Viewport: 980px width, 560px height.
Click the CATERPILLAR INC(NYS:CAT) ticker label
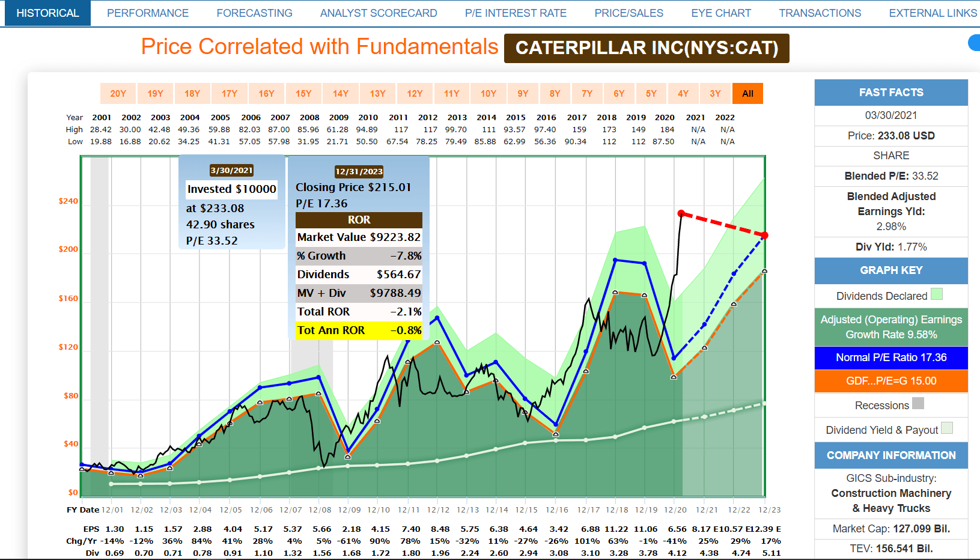click(x=647, y=48)
